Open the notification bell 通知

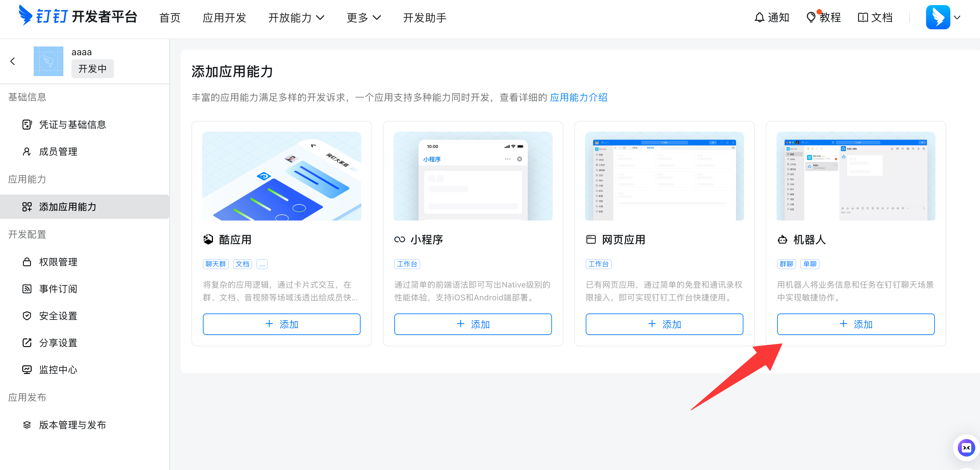[x=771, y=18]
